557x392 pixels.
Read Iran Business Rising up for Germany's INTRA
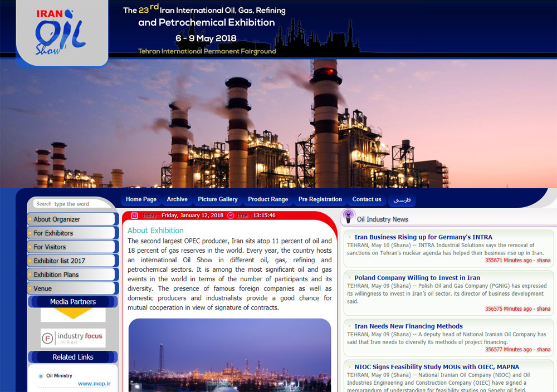point(423,237)
